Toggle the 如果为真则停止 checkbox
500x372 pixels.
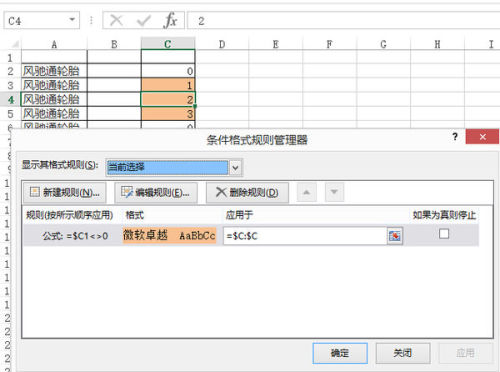pos(444,234)
